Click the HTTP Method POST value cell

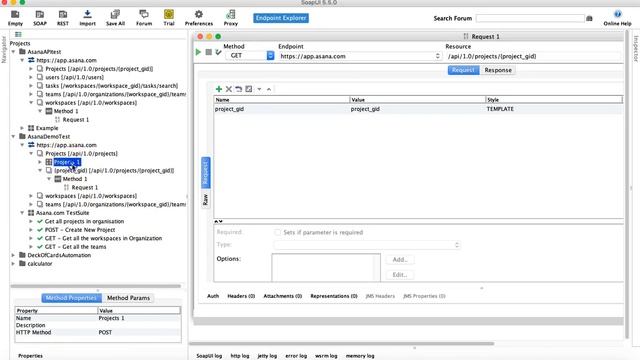coord(139,333)
